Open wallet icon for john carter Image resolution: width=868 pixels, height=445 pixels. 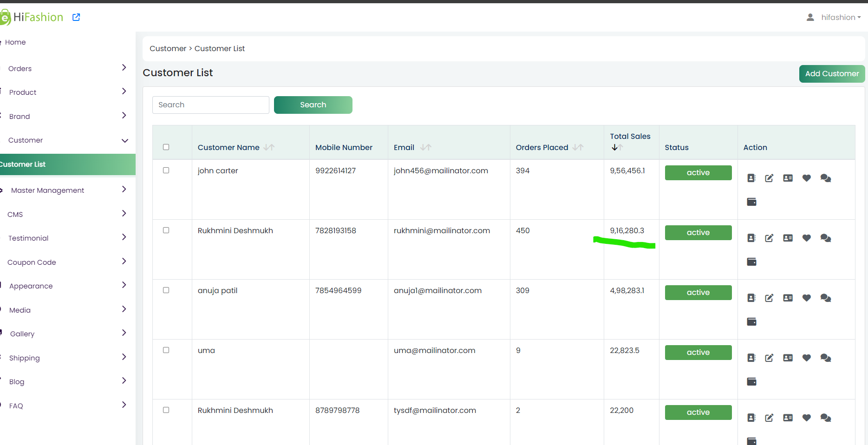tap(752, 202)
